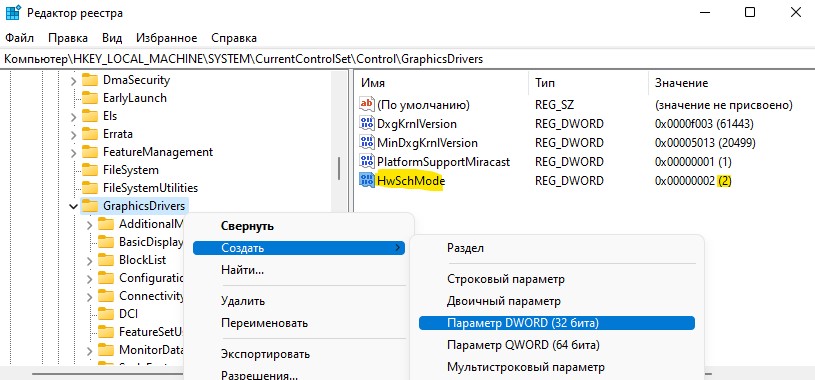Select the MinDxgKrnlVersion value name
This screenshot has height=380, width=815.
427,142
